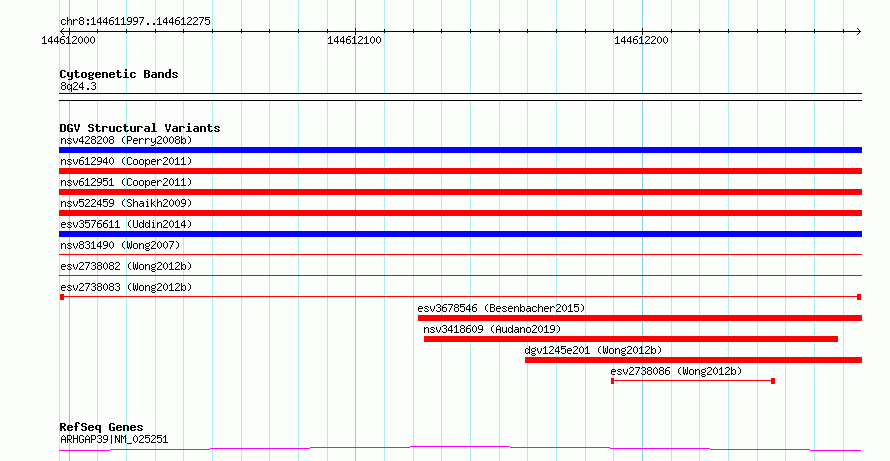890x461 pixels.
Task: Click the 144612200 ruler position
Action: [x=641, y=40]
